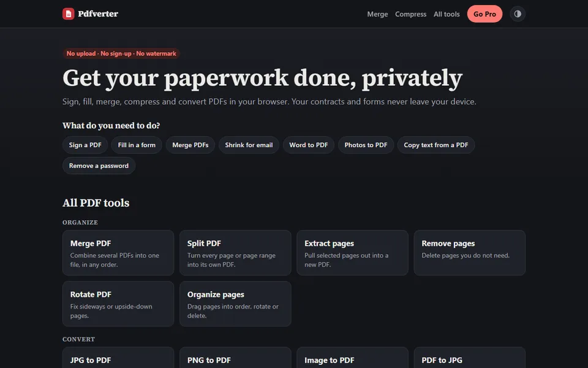Open the JPG to PDF card
The image size is (588, 368).
pos(118,358)
